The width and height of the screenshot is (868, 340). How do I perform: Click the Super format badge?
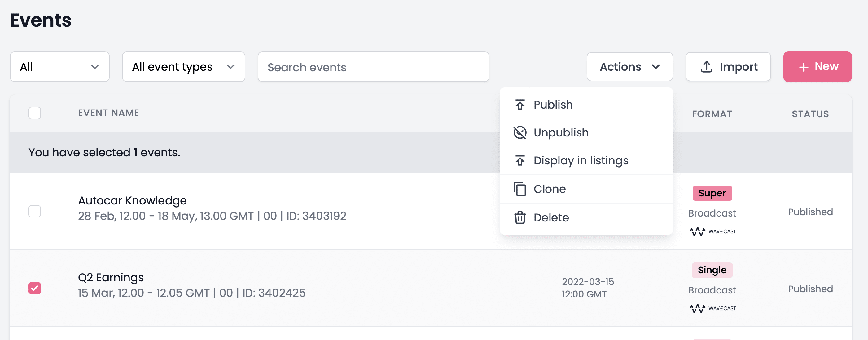[x=712, y=193]
